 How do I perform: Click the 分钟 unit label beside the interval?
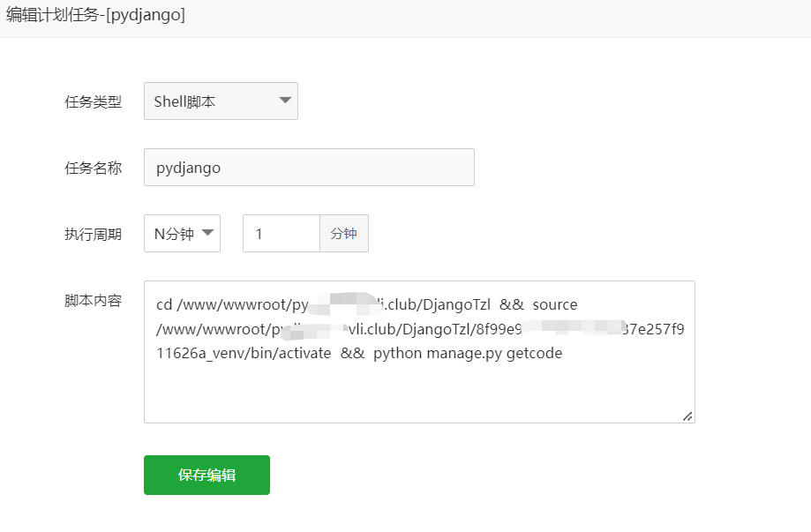pyautogui.click(x=344, y=234)
